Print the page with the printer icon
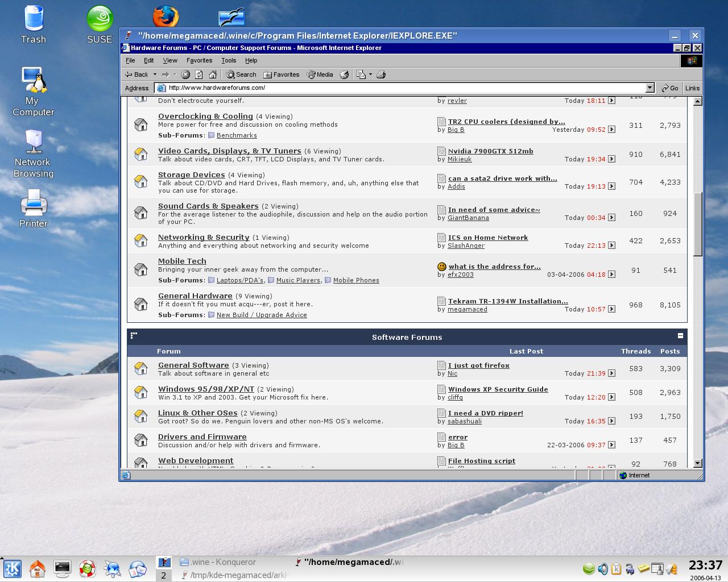 (381, 74)
